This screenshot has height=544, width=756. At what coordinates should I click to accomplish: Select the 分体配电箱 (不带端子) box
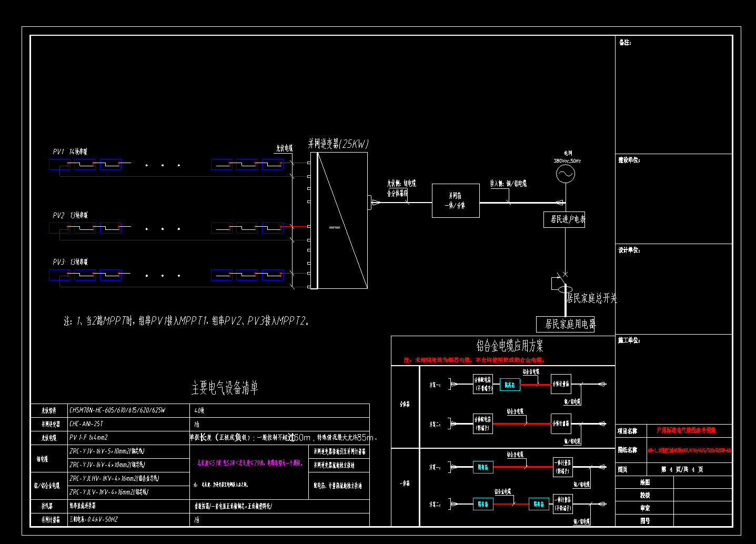483,384
